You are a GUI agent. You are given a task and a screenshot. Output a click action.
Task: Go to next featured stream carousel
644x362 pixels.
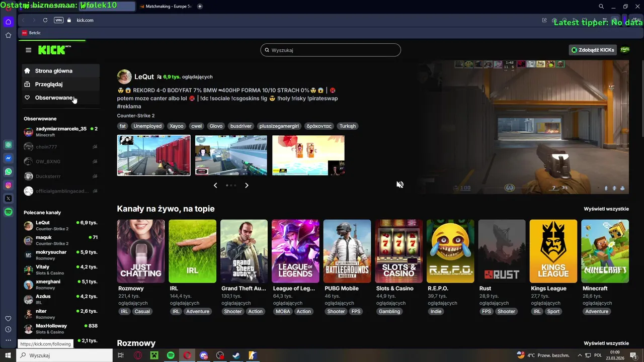pyautogui.click(x=247, y=186)
